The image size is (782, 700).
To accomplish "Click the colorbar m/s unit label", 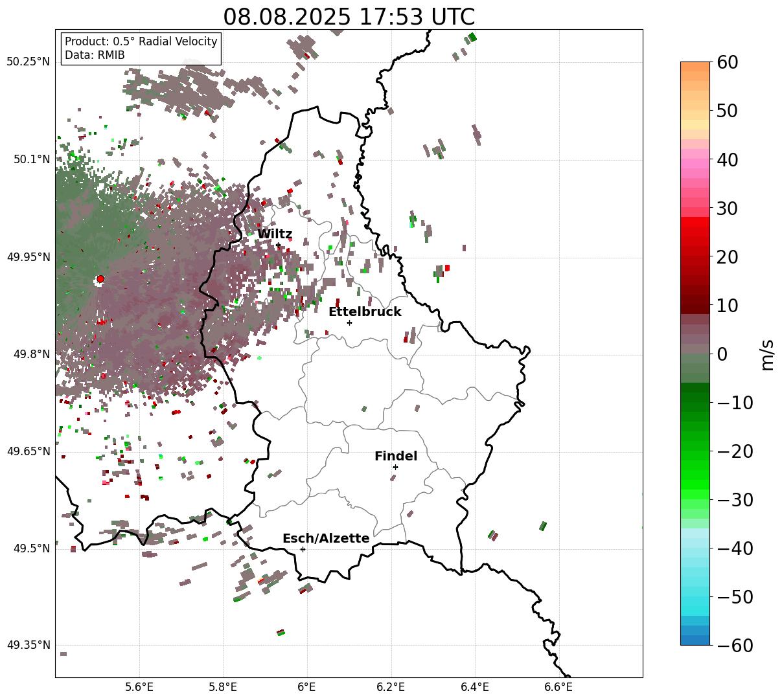I will [x=766, y=354].
